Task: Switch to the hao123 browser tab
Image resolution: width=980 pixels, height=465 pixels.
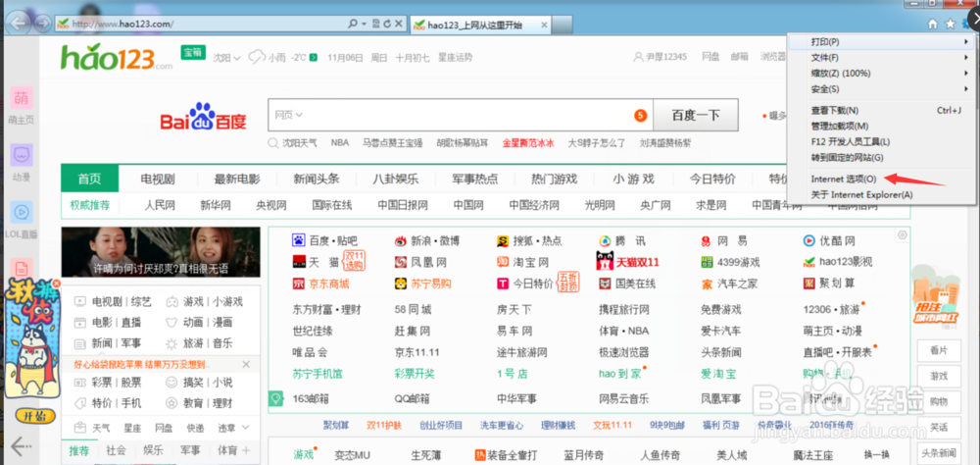Action: pyautogui.click(x=480, y=26)
